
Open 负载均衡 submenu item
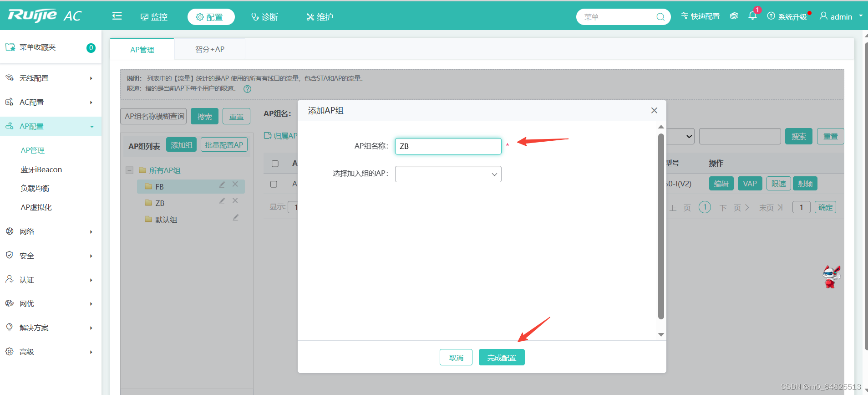(35, 188)
